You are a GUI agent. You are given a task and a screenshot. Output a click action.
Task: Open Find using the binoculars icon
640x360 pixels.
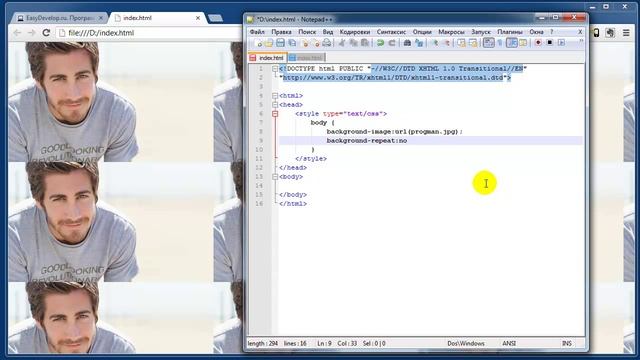click(x=407, y=43)
